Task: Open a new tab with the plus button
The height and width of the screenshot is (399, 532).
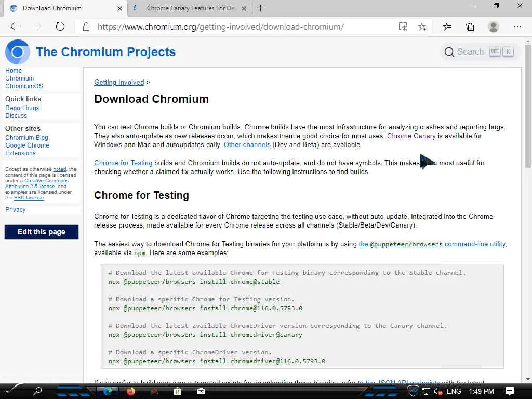Action: click(260, 8)
